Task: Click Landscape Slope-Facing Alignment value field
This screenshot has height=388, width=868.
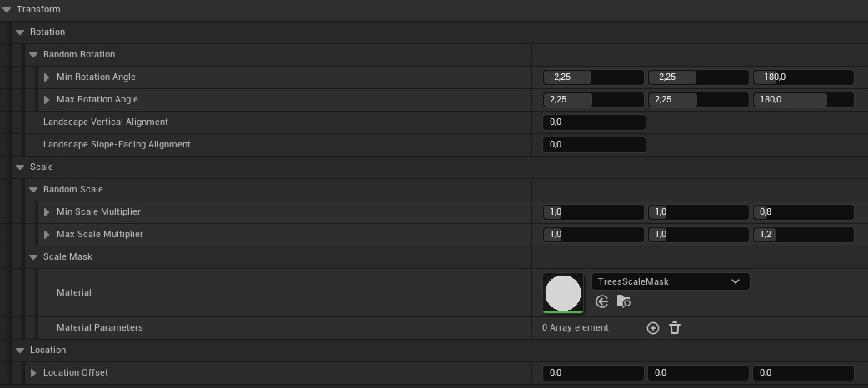Action: [x=594, y=144]
